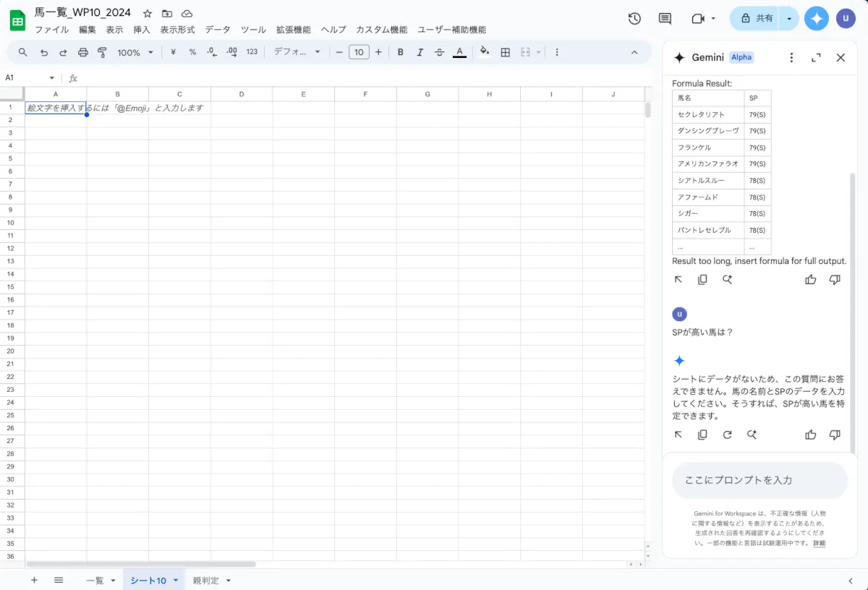Switch to the 親判定 sheet tab
The image size is (868, 590).
tap(205, 581)
